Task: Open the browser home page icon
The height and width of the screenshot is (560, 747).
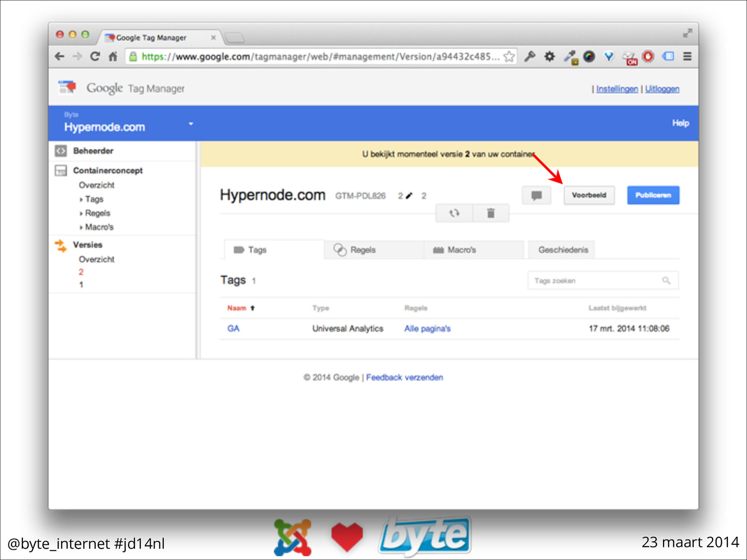Action: pyautogui.click(x=113, y=56)
